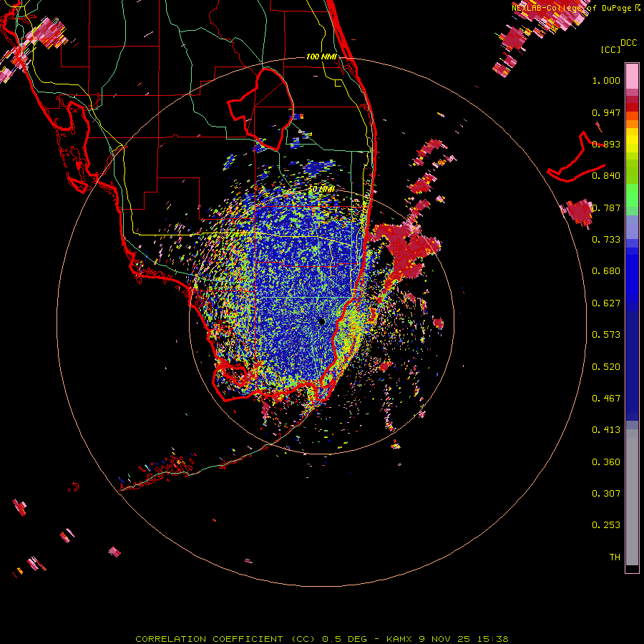This screenshot has width=644, height=644.
Task: Click the 0.840 scale value
Action: tap(606, 176)
